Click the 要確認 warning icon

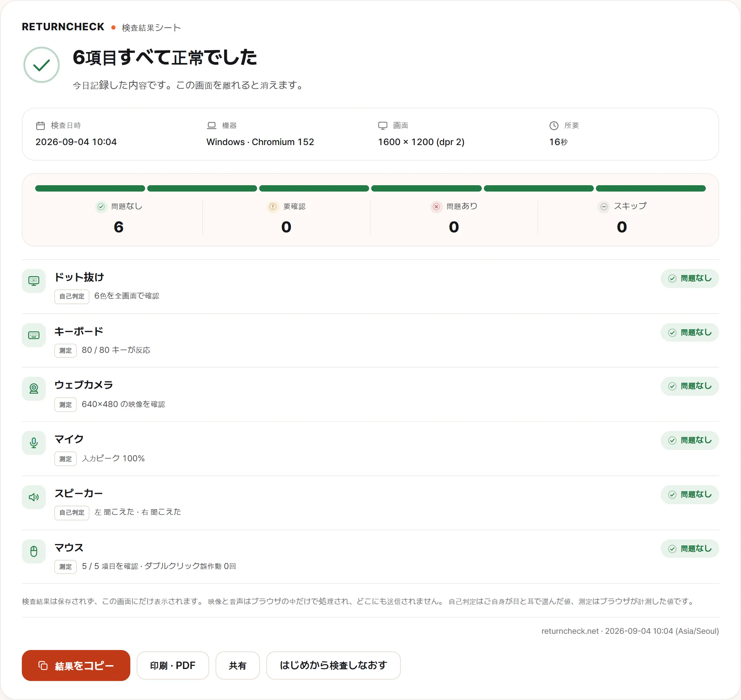coord(273,206)
